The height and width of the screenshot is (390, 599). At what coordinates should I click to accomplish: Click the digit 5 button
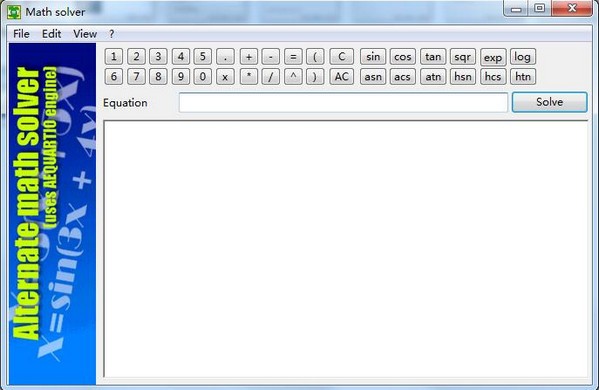[x=202, y=57]
